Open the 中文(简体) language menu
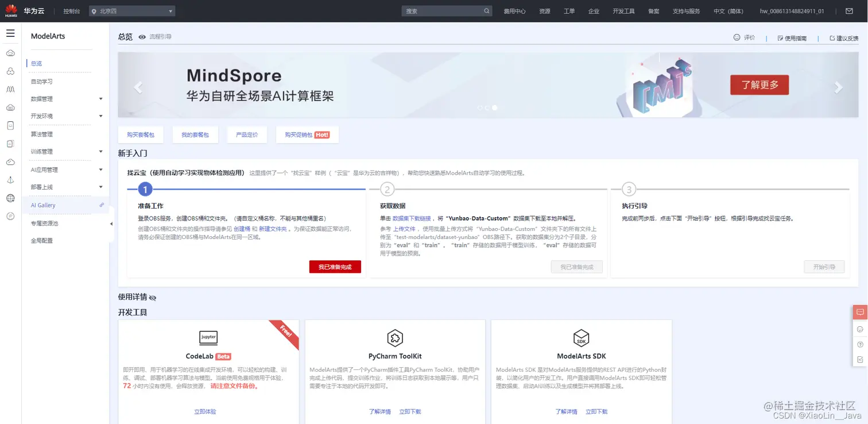The image size is (868, 424). 728,11
